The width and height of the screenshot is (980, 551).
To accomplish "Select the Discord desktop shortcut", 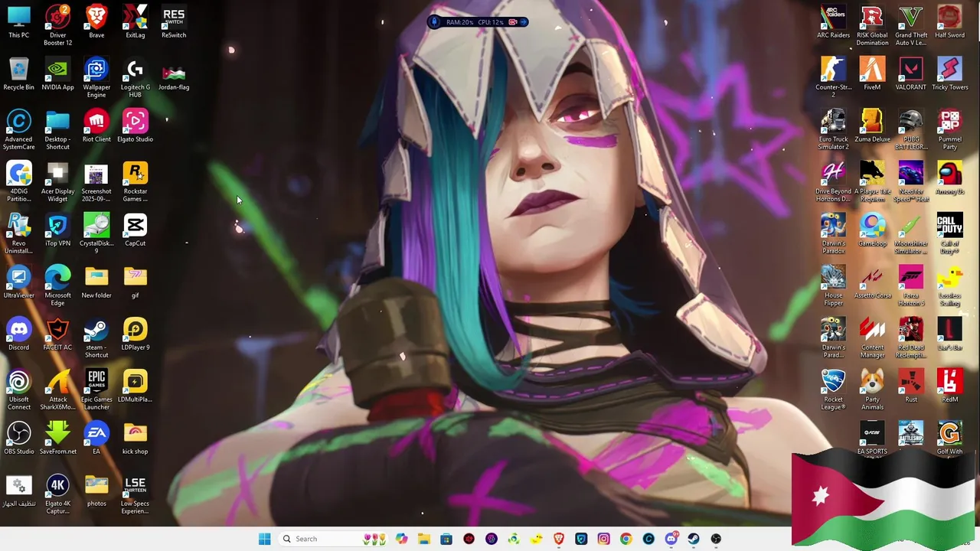I will [x=19, y=334].
